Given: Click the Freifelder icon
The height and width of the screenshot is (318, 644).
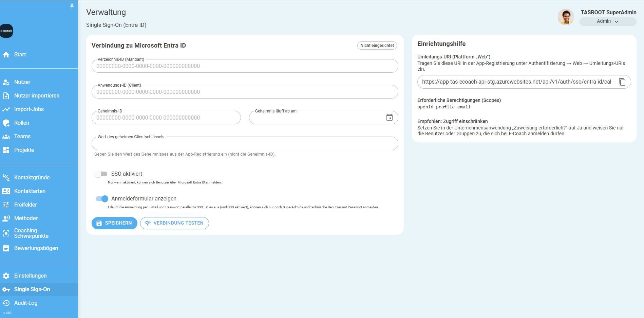Looking at the screenshot, I should (6, 205).
